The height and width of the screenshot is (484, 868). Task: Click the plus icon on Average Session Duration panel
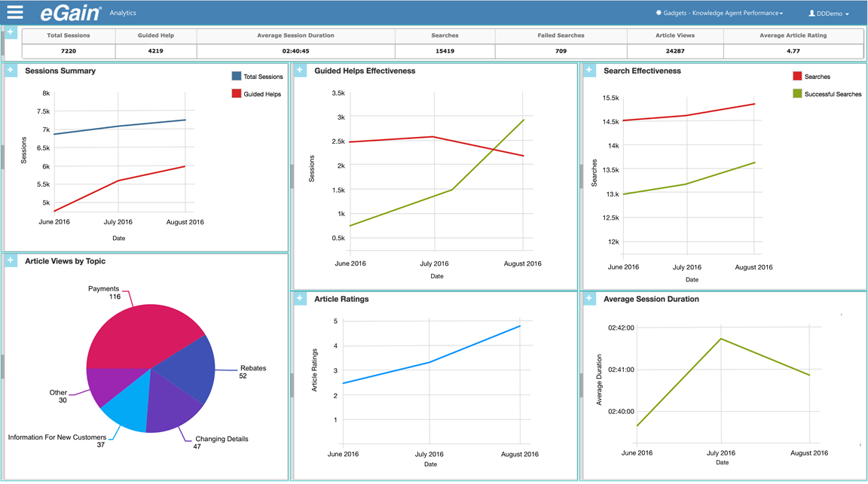coord(588,298)
